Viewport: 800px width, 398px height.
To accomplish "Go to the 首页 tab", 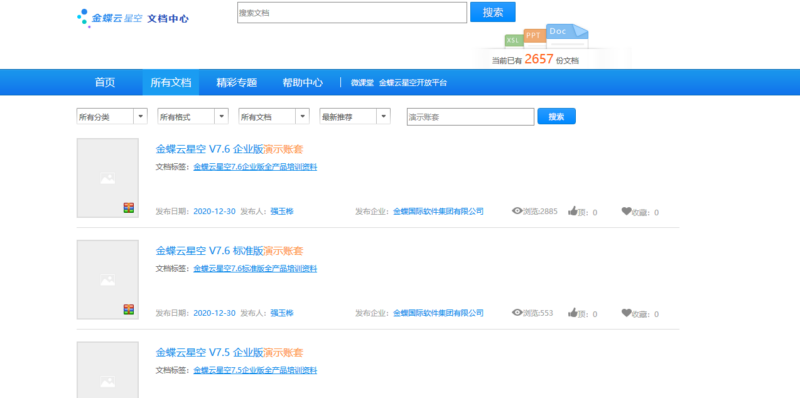I will coord(105,83).
